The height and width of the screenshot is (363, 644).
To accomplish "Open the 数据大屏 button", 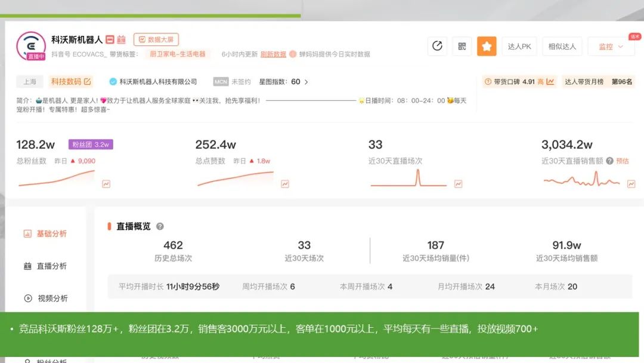I will point(156,39).
